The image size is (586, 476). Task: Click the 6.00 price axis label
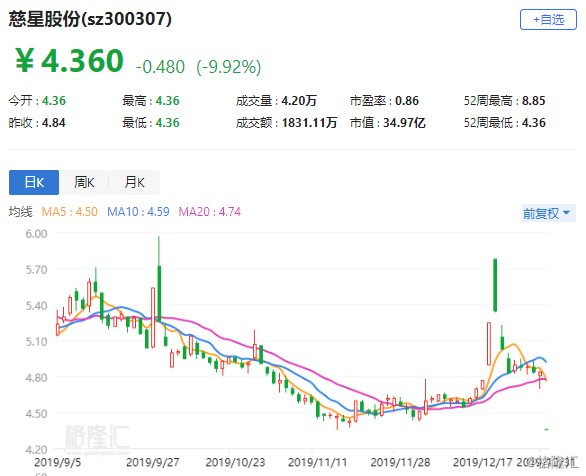[36, 234]
